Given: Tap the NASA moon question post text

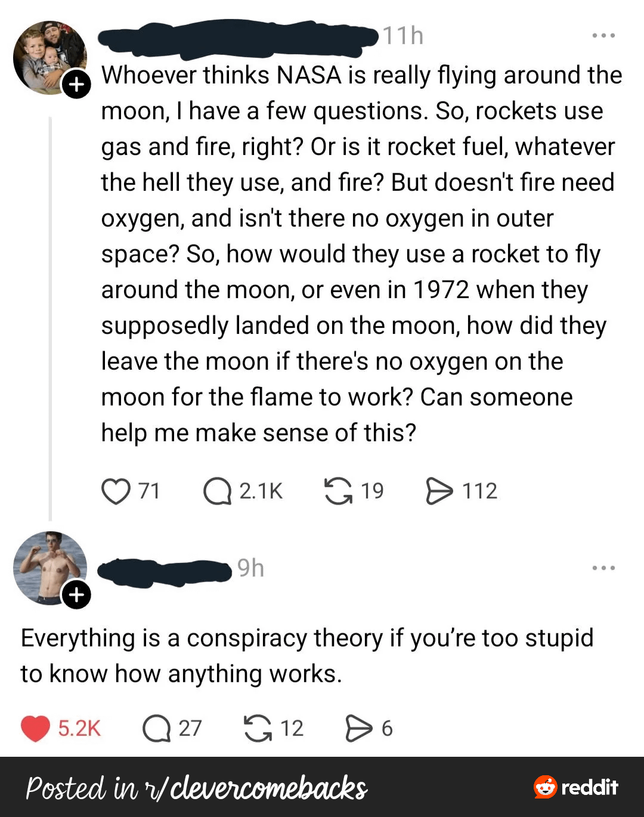Looking at the screenshot, I should click(358, 253).
